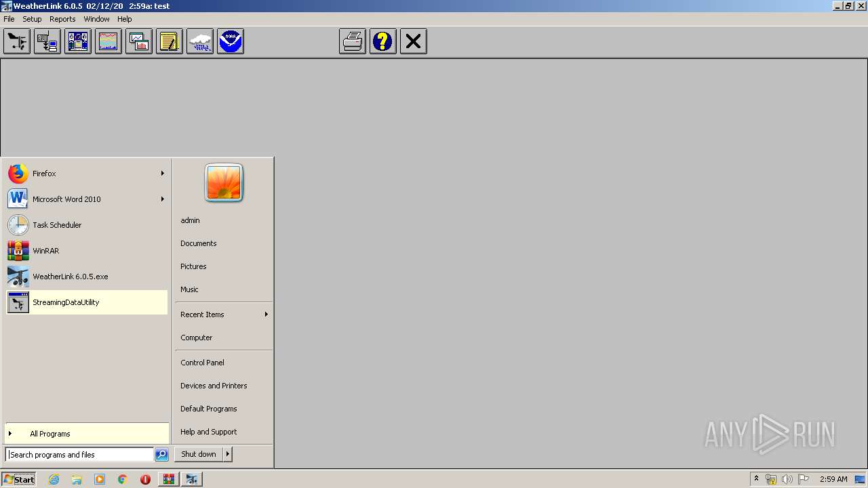Screen dimensions: 868x488
Task: Click the volume speaker tray icon
Action: tap(787, 479)
